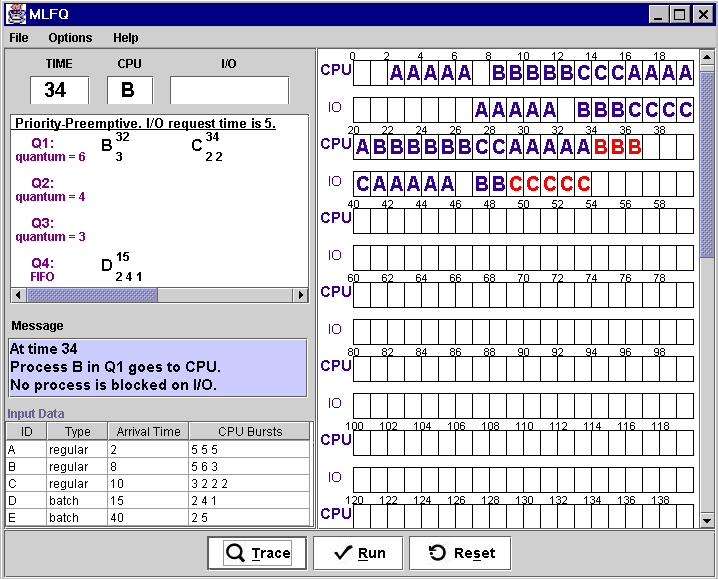Select process C row ID cell

pos(27,483)
